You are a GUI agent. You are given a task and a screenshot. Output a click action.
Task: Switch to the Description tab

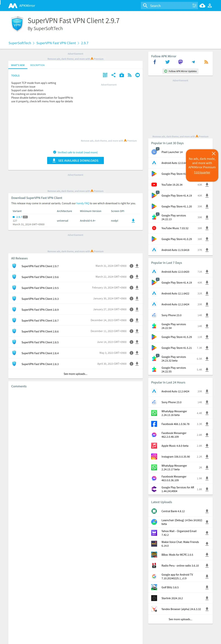(x=37, y=65)
